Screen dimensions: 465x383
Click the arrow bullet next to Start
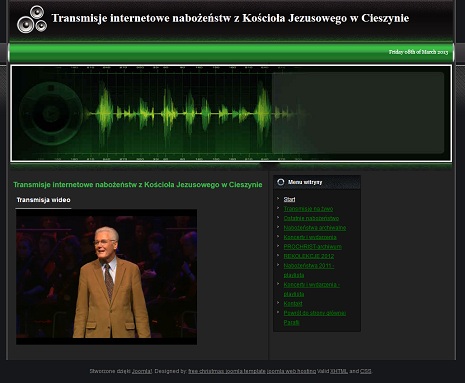(x=278, y=198)
